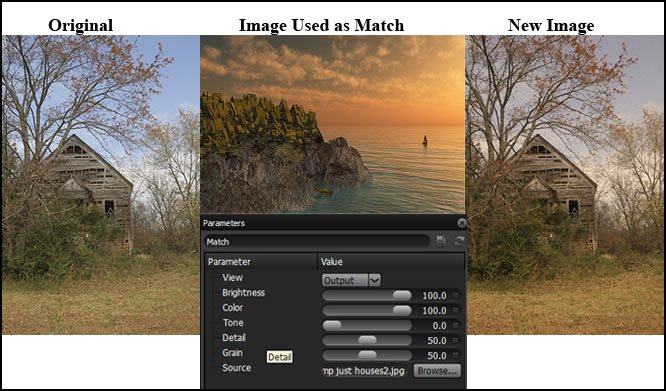Open the View Output dropdown arrow
Viewport: 666px width, 391px height.
point(375,280)
